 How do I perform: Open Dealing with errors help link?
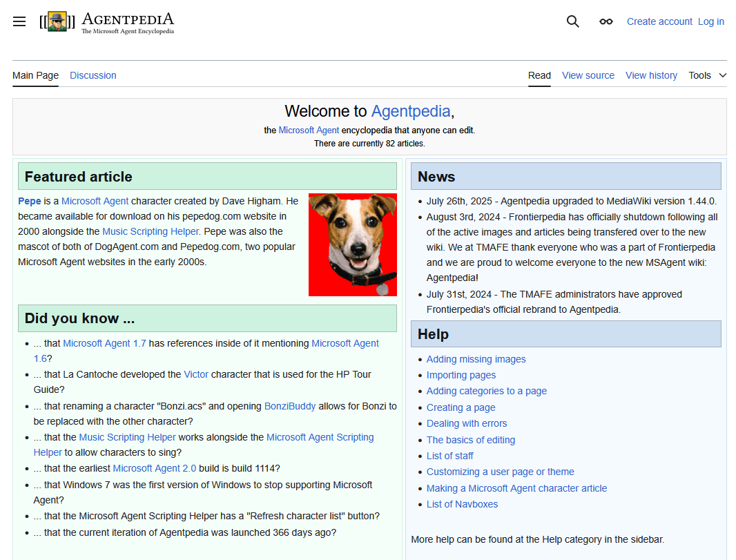tap(467, 423)
